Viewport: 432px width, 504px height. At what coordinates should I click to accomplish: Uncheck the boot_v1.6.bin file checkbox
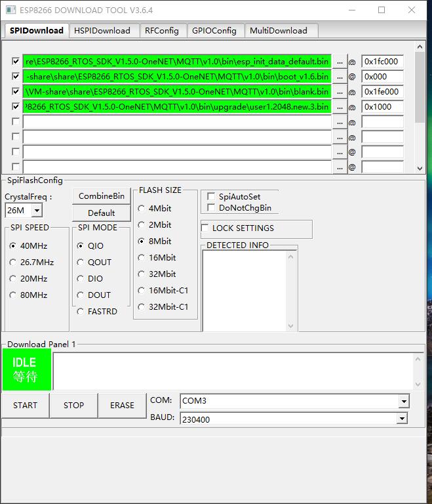click(16, 76)
